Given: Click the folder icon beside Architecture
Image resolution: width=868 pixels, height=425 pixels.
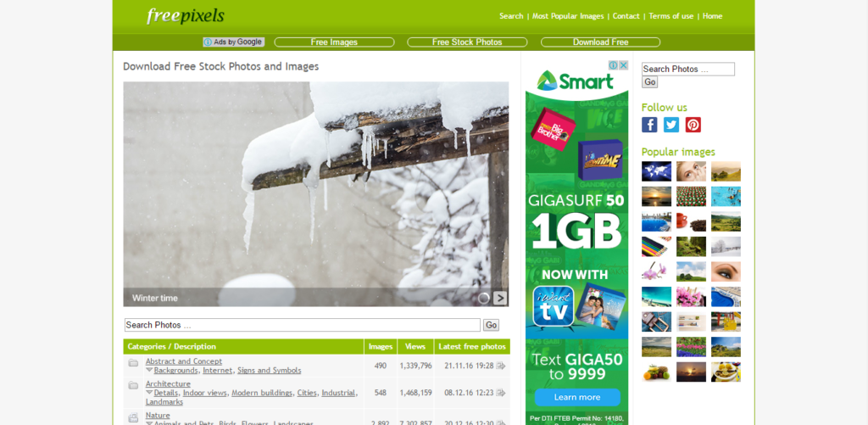Looking at the screenshot, I should coord(133,385).
